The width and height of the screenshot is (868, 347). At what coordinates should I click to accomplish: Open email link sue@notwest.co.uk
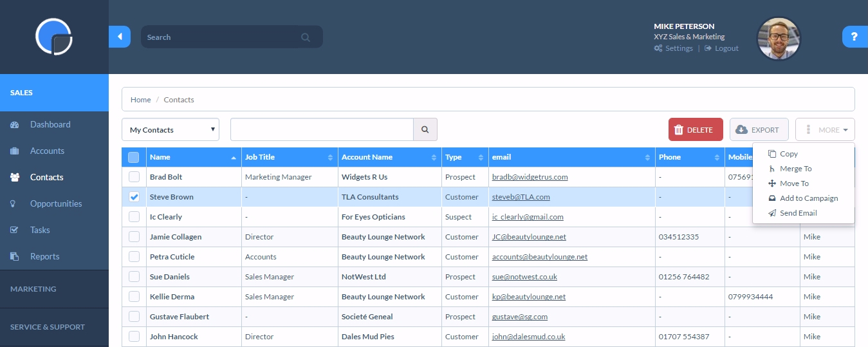coord(524,277)
